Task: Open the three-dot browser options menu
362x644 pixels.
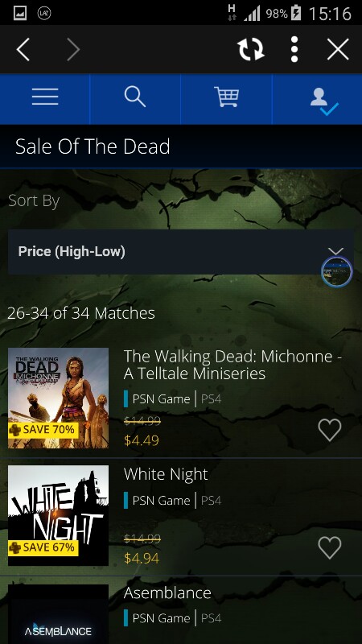Action: [x=294, y=49]
